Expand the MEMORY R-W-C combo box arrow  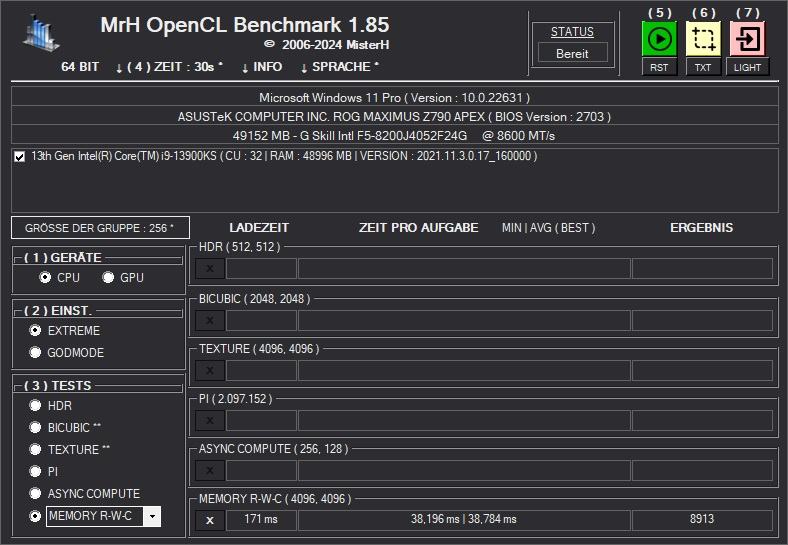pyautogui.click(x=152, y=516)
